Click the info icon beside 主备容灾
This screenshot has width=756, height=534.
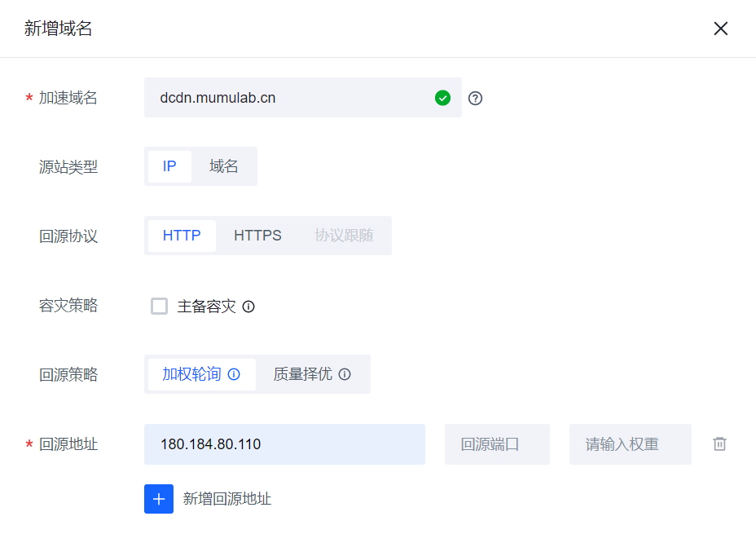(x=248, y=307)
